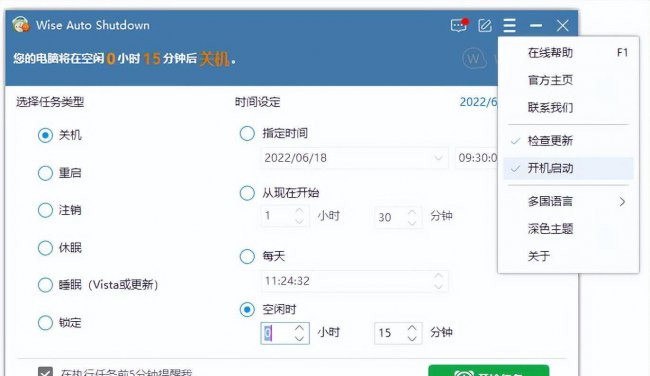
Task: Select the 休眠 hibernate radio option
Action: [45, 248]
